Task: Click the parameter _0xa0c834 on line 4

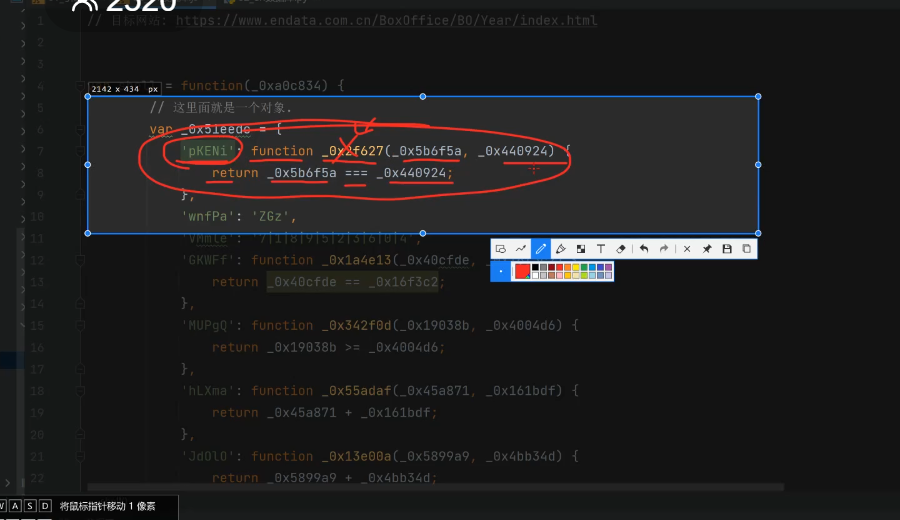Action: (x=286, y=86)
